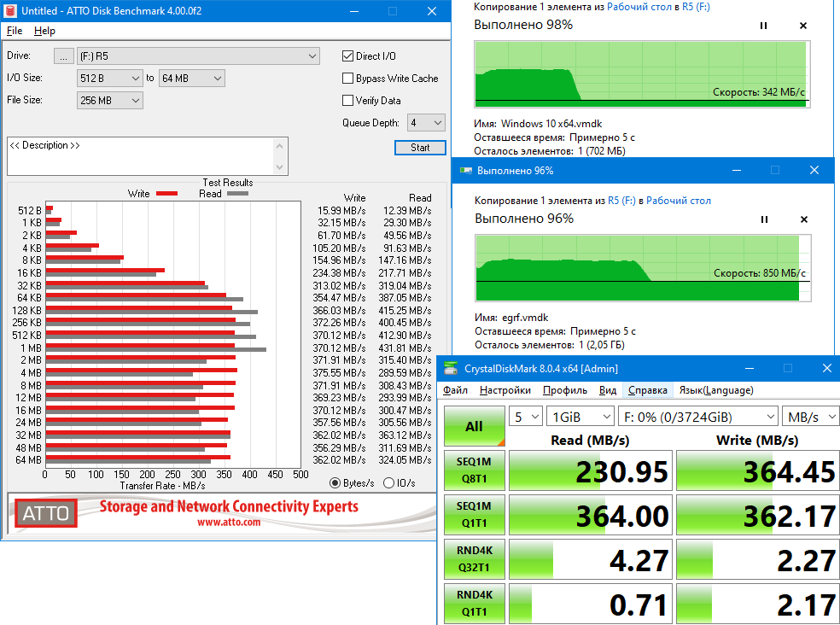Image resolution: width=840 pixels, height=625 pixels.
Task: Run the RND4K Q32T1 test
Action: tap(474, 559)
